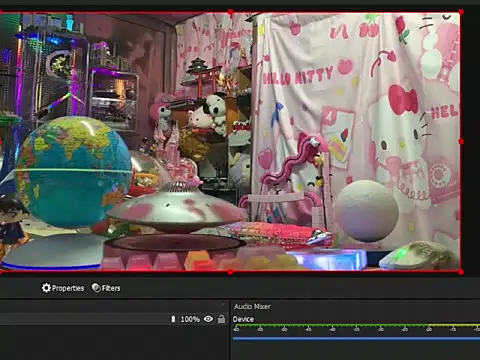
Task: Select the 100% value in the source row
Action: [x=190, y=319]
